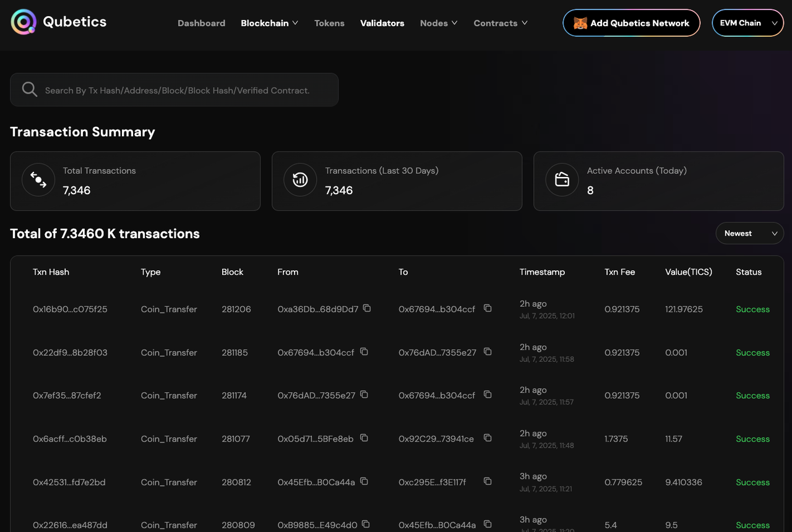
Task: Copy From address in block 281174 row
Action: point(364,394)
